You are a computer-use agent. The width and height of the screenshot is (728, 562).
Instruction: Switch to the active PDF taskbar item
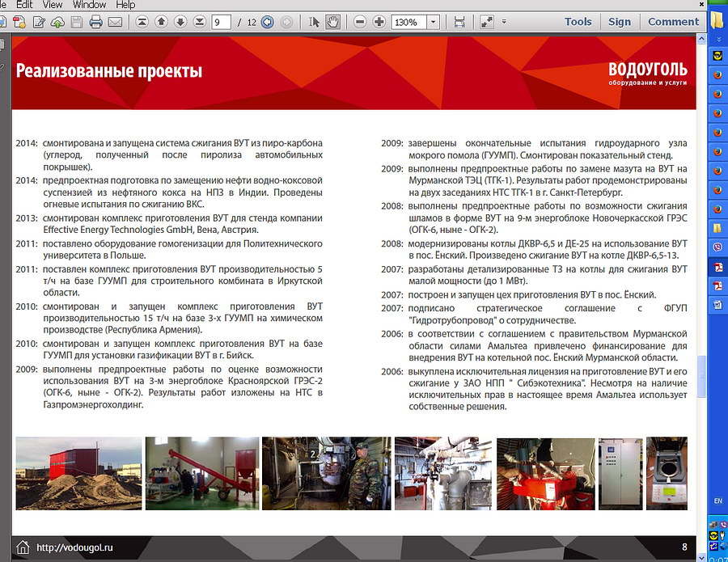[x=717, y=267]
